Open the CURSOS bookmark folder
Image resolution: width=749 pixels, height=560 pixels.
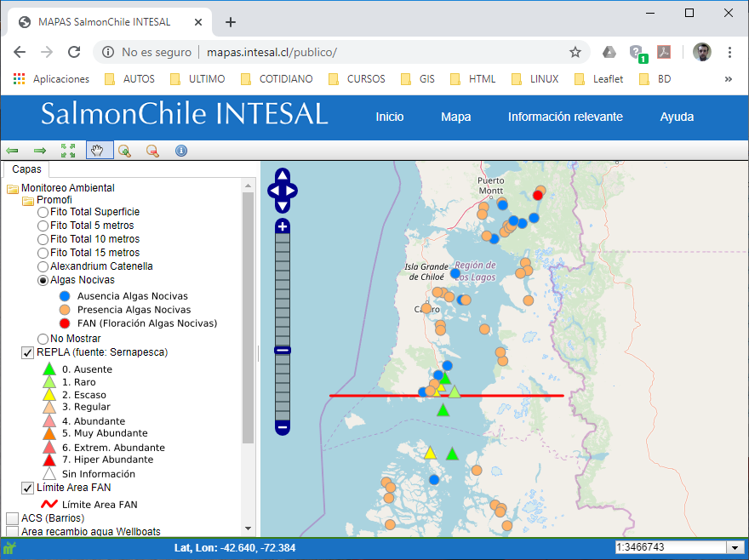[x=357, y=79]
